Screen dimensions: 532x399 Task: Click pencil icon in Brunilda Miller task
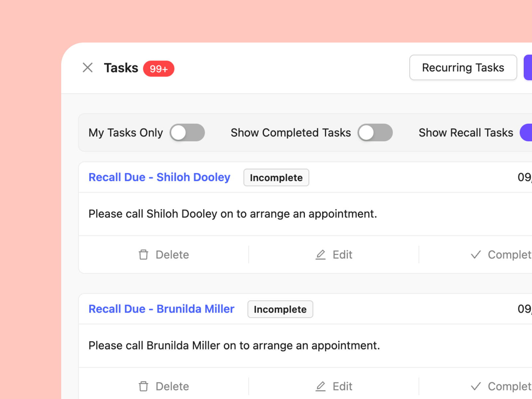pos(321,386)
